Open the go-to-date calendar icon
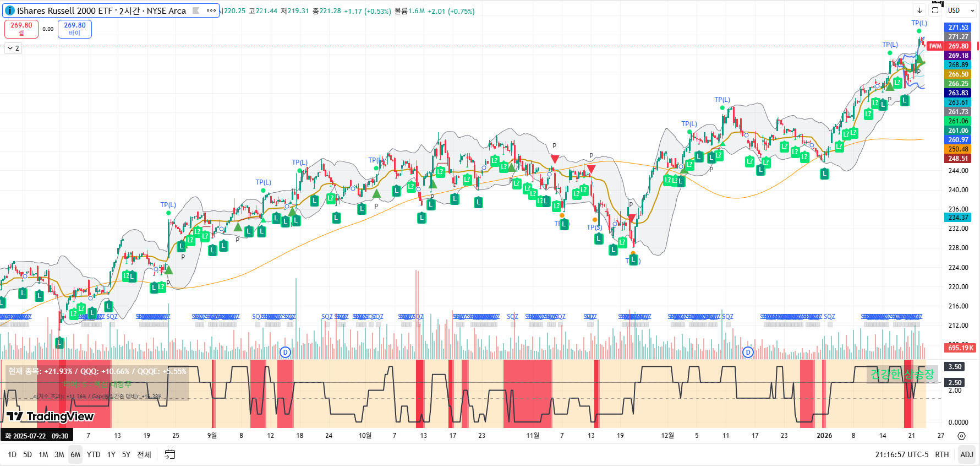 pos(170,454)
